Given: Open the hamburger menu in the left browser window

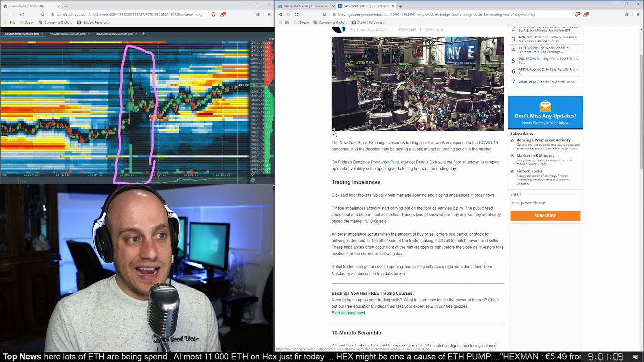Looking at the screenshot, I should [269, 14].
